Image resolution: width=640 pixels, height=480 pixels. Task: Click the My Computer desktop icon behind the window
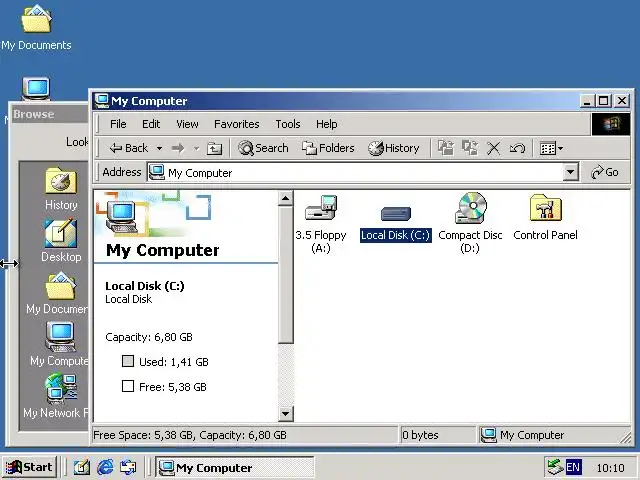(36, 88)
